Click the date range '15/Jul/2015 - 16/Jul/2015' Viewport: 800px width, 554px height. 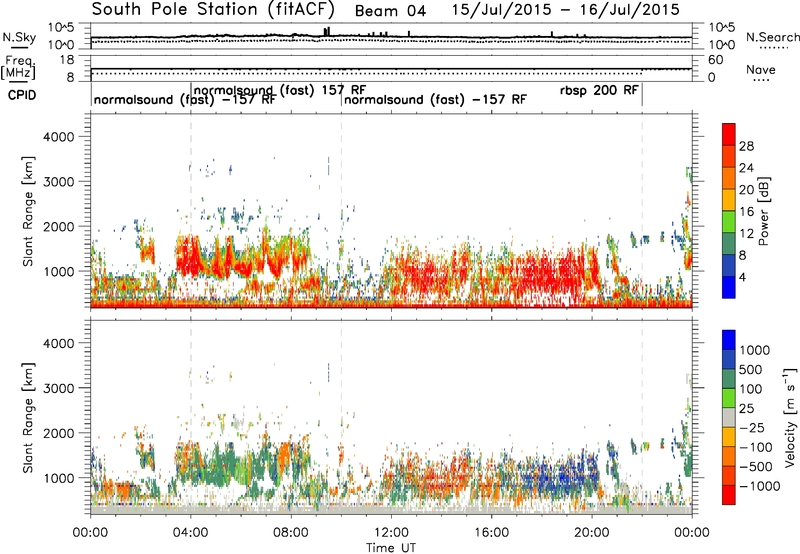[566, 9]
